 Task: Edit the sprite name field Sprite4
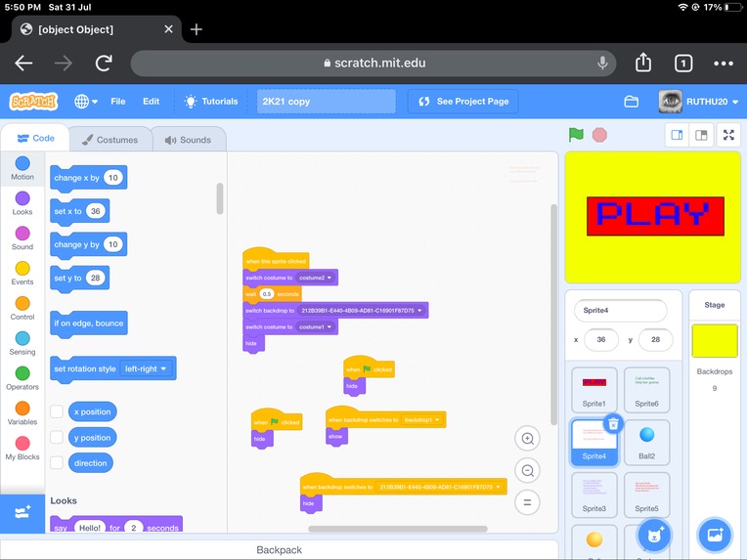tap(621, 311)
